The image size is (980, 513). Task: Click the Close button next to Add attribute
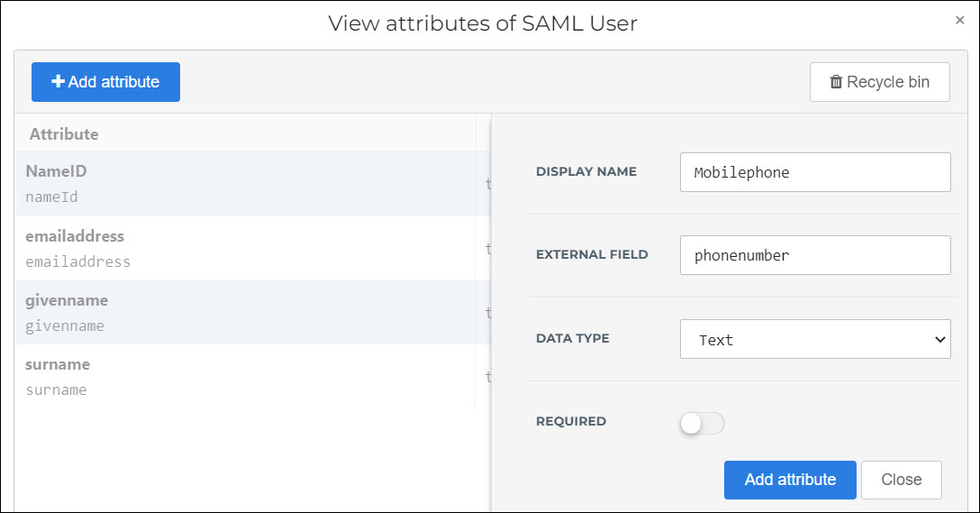click(902, 480)
